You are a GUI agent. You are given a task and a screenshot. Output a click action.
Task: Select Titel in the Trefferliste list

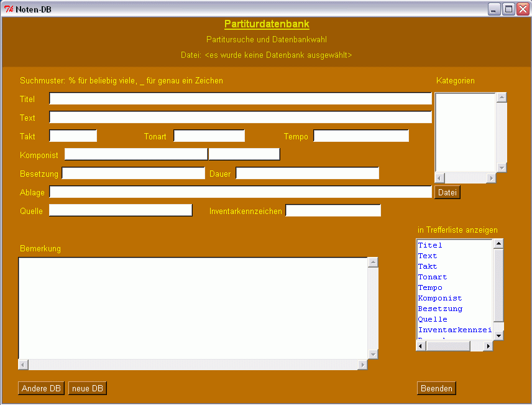[x=430, y=245]
